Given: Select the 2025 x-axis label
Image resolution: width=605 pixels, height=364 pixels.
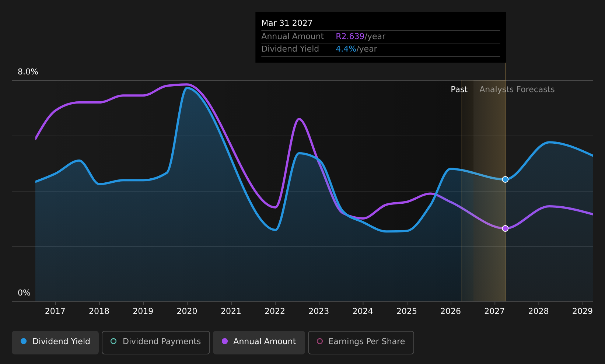Looking at the screenshot, I should tap(407, 311).
